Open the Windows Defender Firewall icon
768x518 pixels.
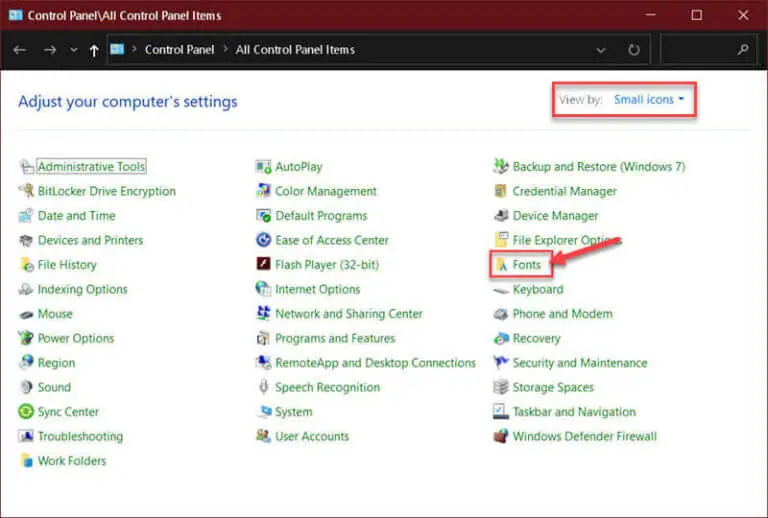(x=501, y=436)
